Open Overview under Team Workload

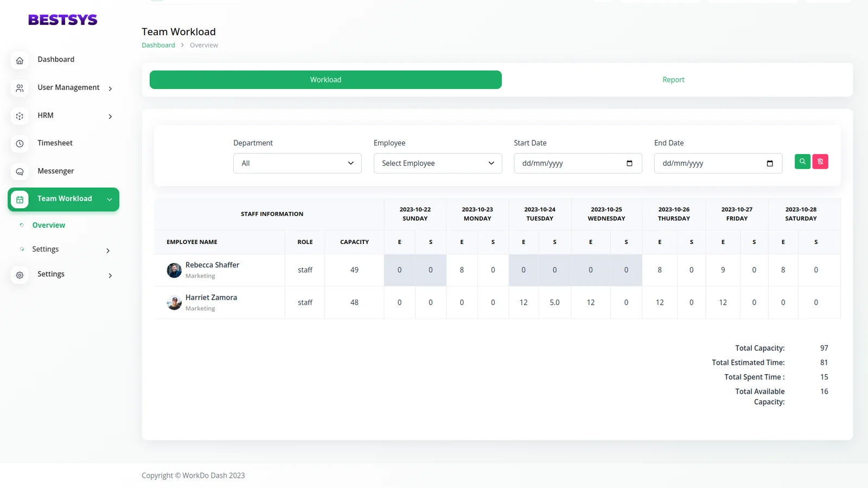pos(48,225)
